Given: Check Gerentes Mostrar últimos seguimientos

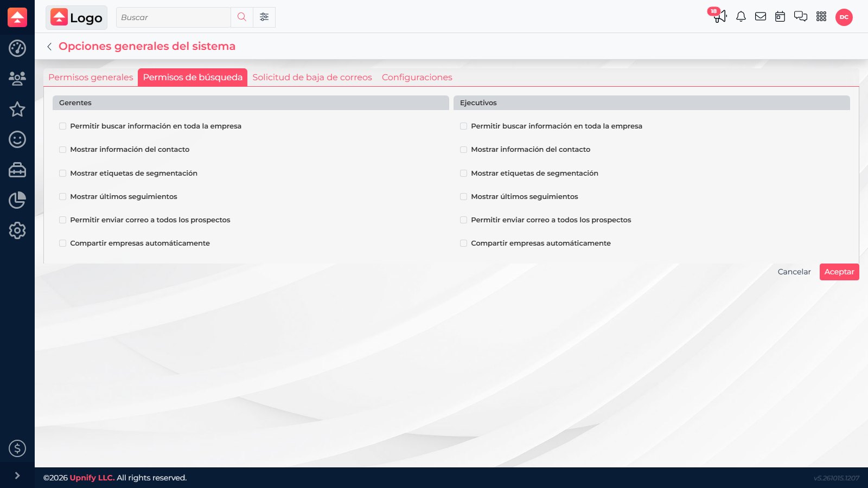Looking at the screenshot, I should [62, 197].
